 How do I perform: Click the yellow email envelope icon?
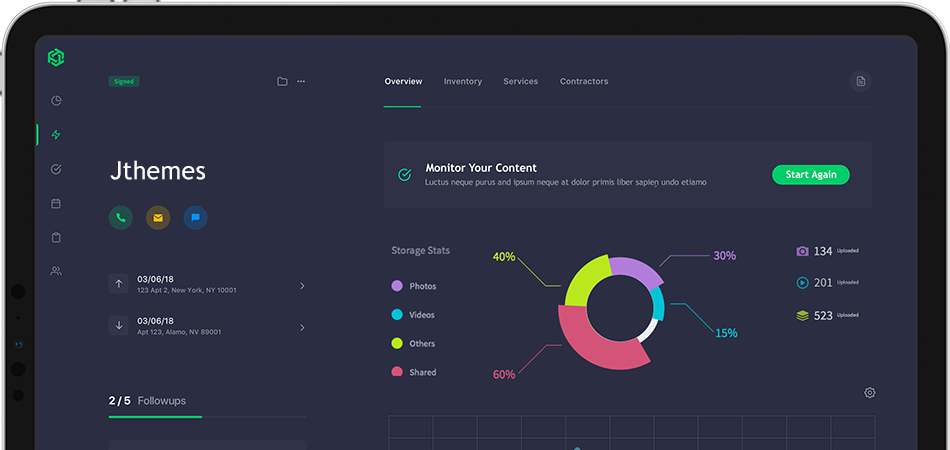[158, 217]
